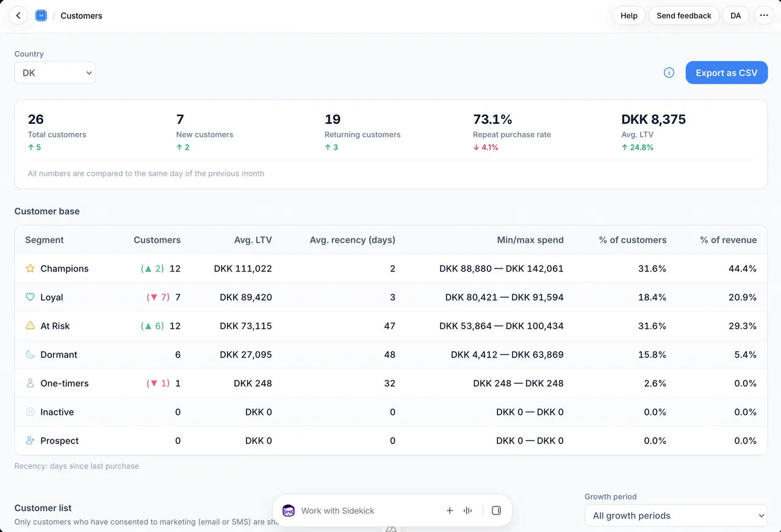Open the Country dropdown showing DK
The height and width of the screenshot is (532, 781).
tap(55, 73)
